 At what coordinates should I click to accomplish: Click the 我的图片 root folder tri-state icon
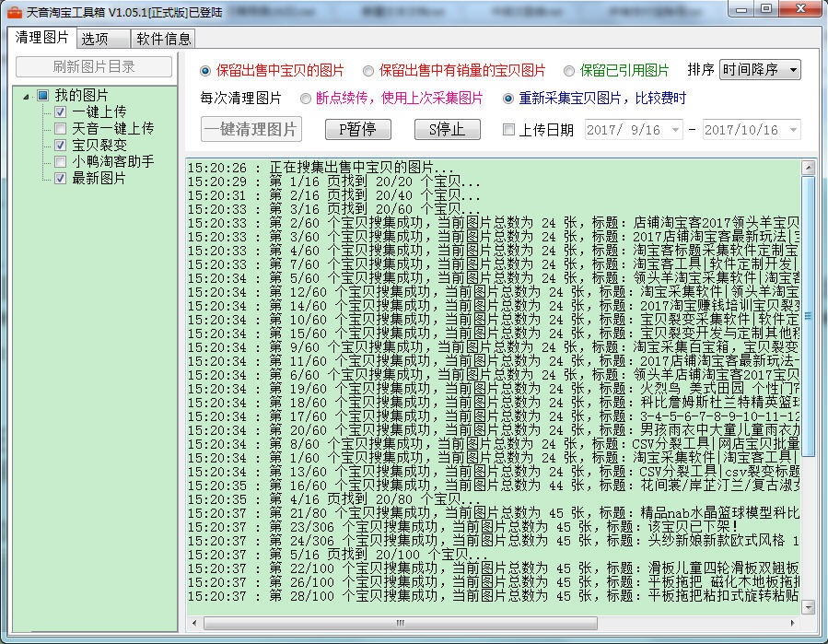[42, 96]
